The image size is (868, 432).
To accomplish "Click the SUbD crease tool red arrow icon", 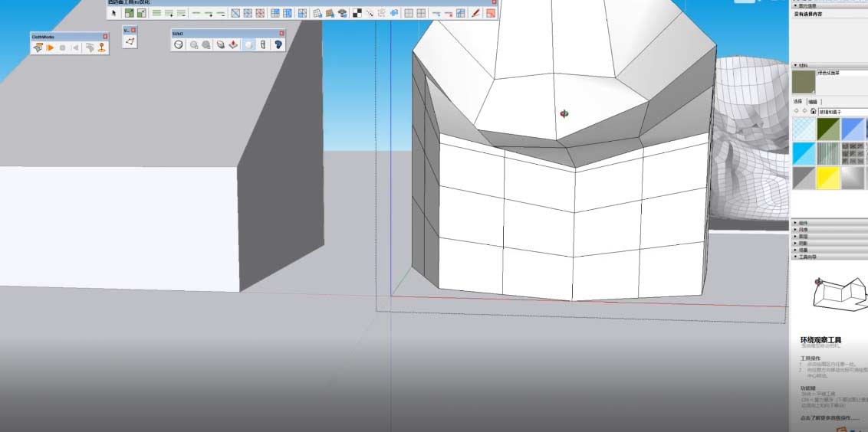I will (x=233, y=45).
